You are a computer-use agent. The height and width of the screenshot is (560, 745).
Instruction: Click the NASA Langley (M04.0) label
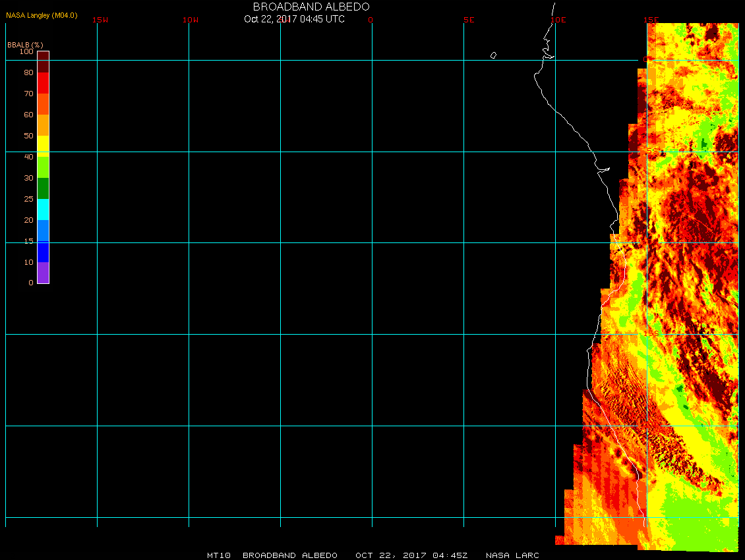[42, 15]
